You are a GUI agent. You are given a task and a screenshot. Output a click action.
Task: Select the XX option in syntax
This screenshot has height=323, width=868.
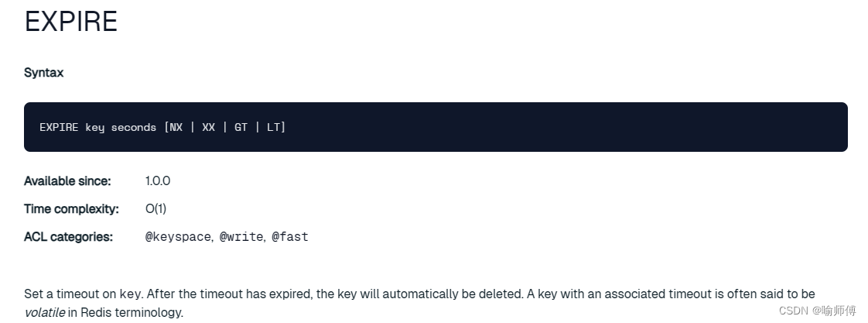pyautogui.click(x=208, y=127)
